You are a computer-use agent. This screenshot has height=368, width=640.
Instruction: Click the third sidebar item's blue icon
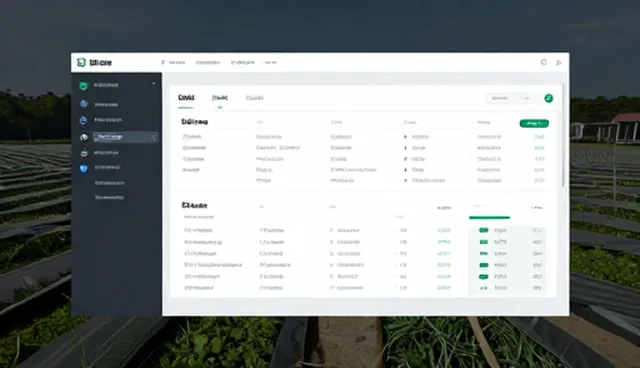click(x=83, y=120)
